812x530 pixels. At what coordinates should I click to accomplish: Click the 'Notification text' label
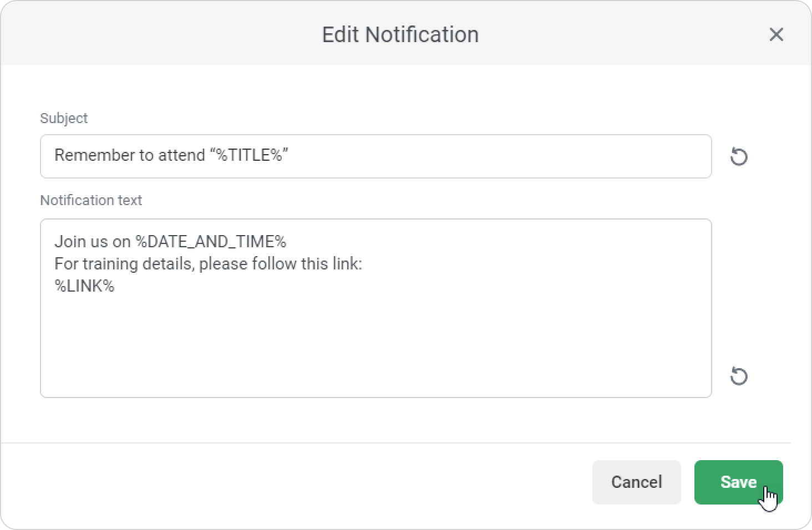point(91,200)
